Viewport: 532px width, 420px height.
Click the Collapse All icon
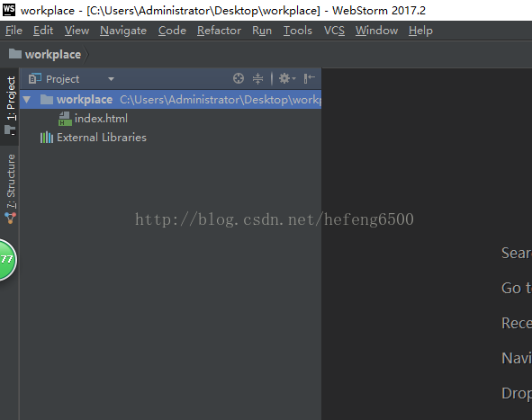coord(257,78)
